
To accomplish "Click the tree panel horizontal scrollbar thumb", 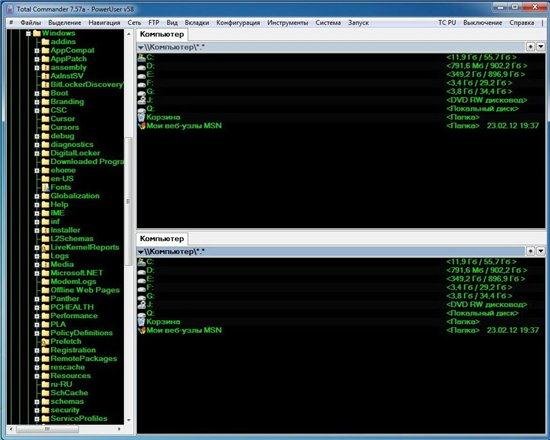I will point(47,429).
